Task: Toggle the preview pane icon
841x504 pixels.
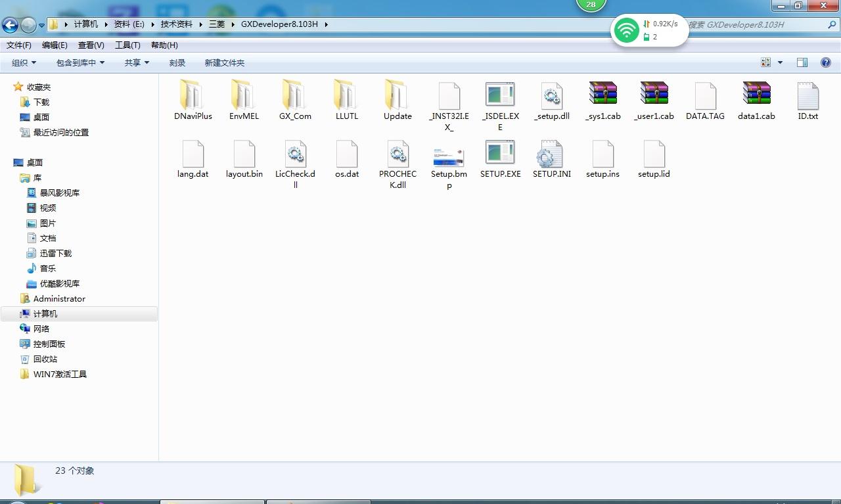Action: [802, 62]
